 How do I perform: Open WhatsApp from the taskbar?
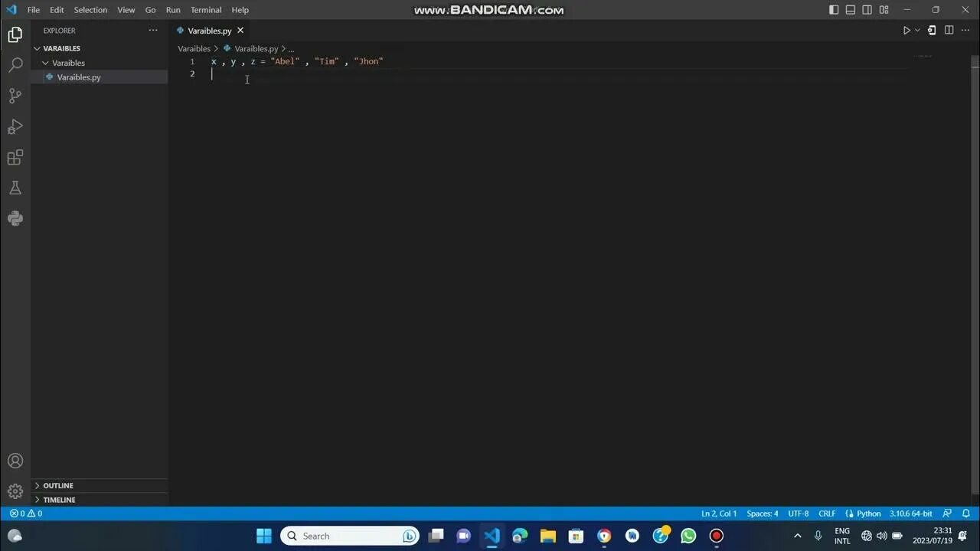pyautogui.click(x=688, y=536)
